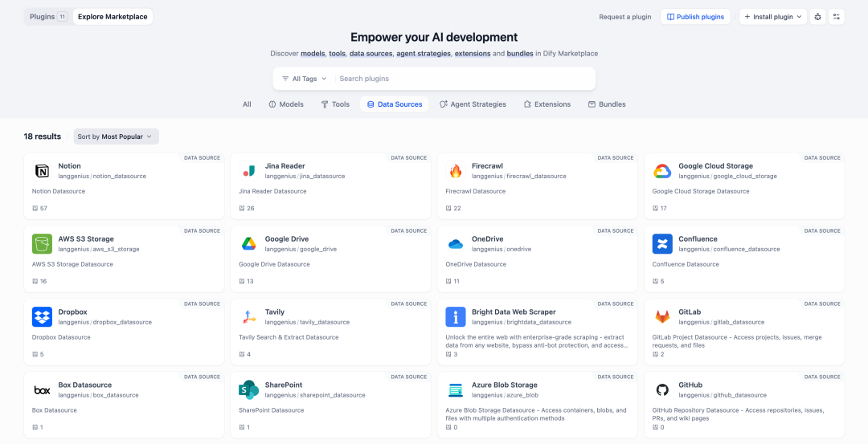Click the 'bundles' link in the subtitle

point(520,54)
